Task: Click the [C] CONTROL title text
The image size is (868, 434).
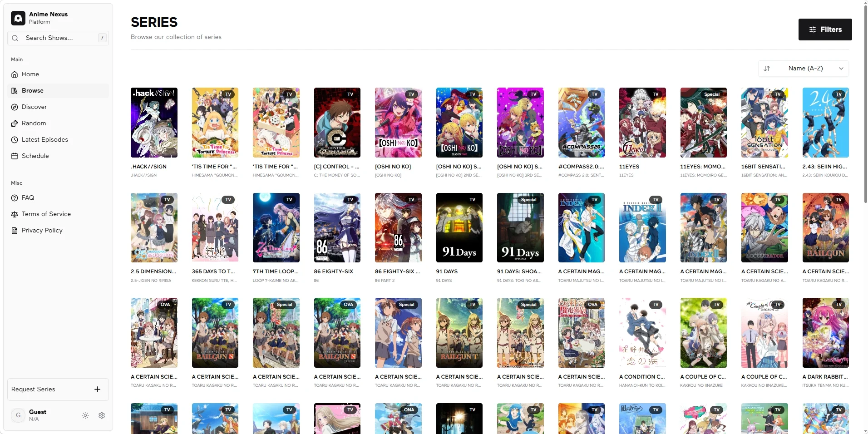Action: [x=337, y=167]
